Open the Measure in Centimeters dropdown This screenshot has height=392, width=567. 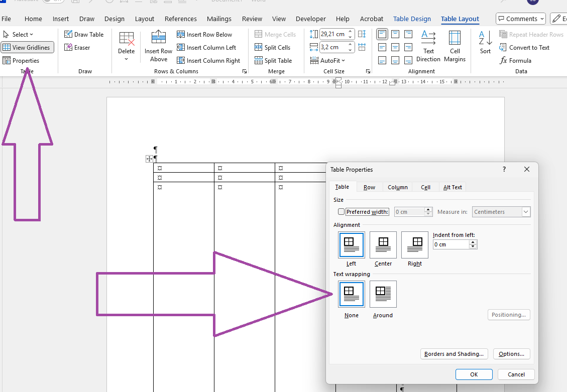pyautogui.click(x=501, y=212)
